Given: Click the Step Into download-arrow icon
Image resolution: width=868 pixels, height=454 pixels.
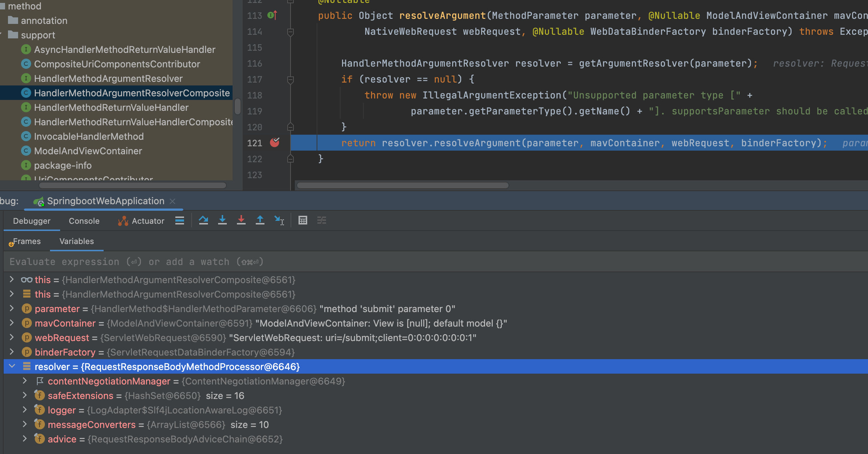Looking at the screenshot, I should (x=222, y=220).
